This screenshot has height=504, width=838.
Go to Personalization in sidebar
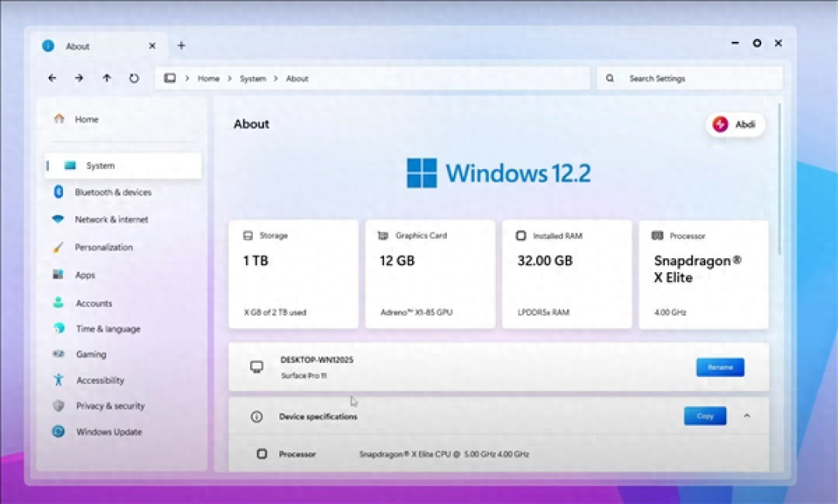pyautogui.click(x=103, y=247)
